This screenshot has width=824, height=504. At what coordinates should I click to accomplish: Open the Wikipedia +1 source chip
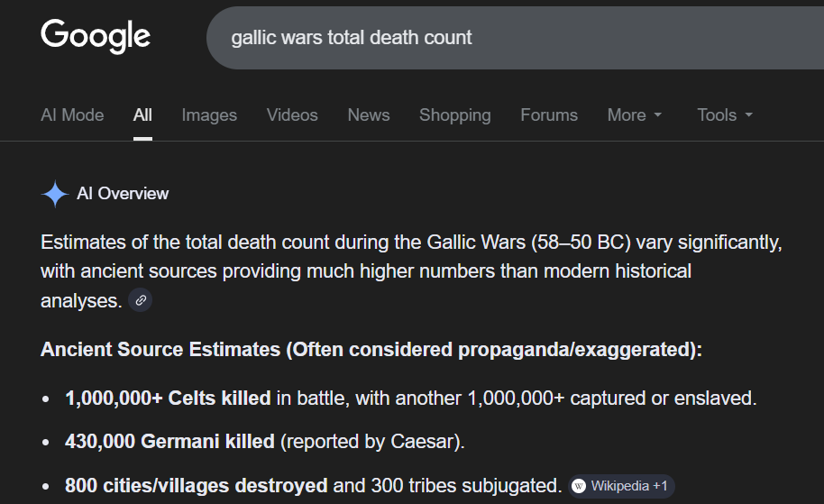621,486
